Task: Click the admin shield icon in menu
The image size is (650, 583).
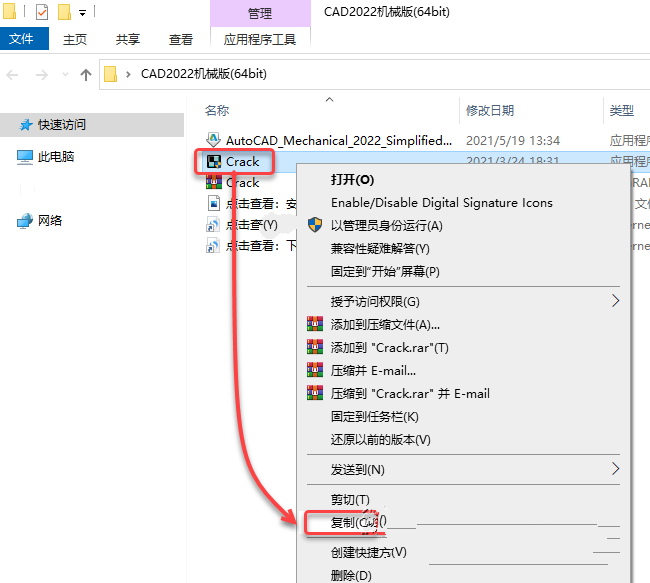Action: coord(315,225)
